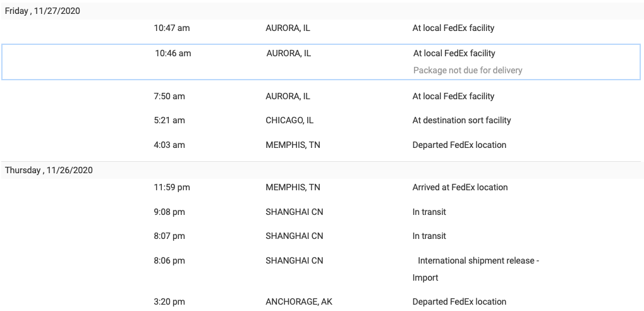Click the 9:08 pm timestamp
Screen dimensions: 644x311
pos(169,212)
